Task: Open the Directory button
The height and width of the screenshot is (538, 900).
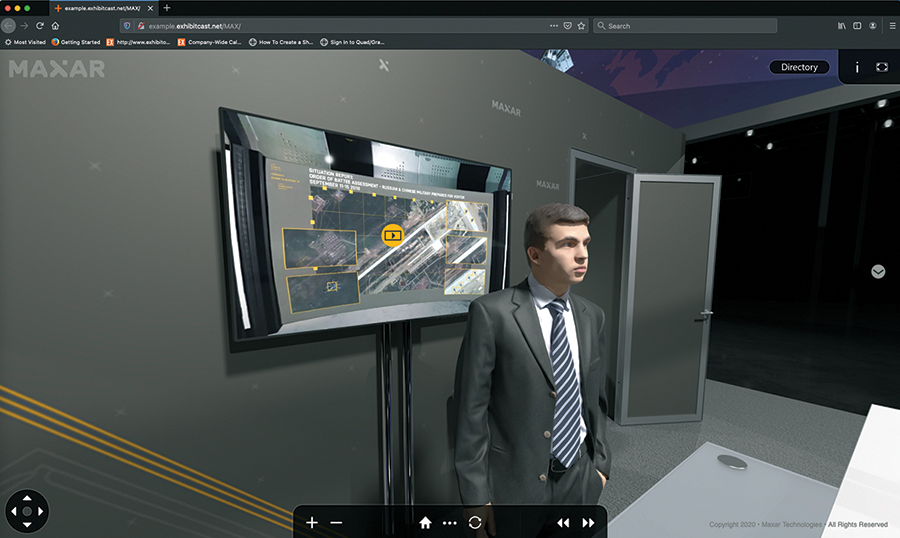Action: [x=799, y=67]
